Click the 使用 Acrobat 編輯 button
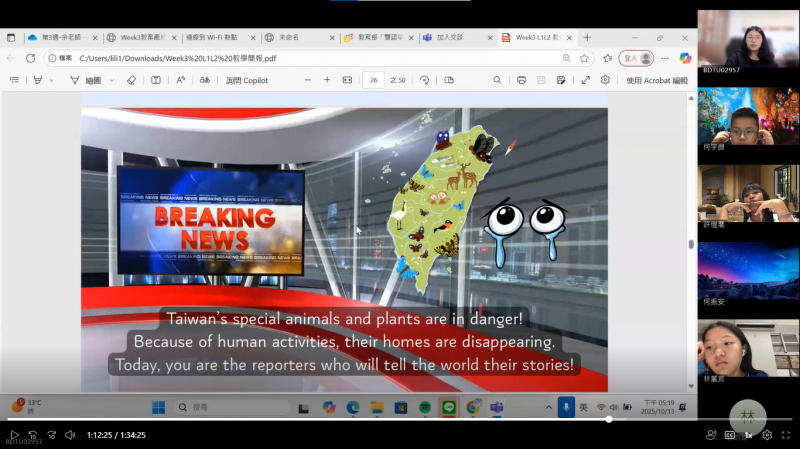Image resolution: width=800 pixels, height=449 pixels. [656, 80]
